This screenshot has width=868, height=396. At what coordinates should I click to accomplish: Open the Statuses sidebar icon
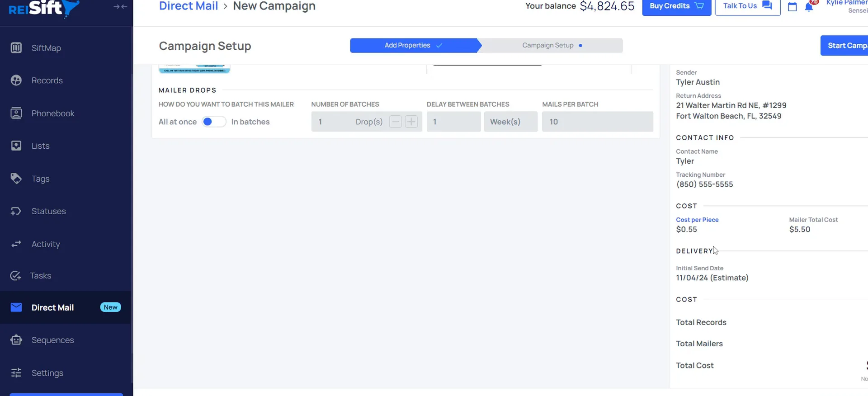(16, 211)
